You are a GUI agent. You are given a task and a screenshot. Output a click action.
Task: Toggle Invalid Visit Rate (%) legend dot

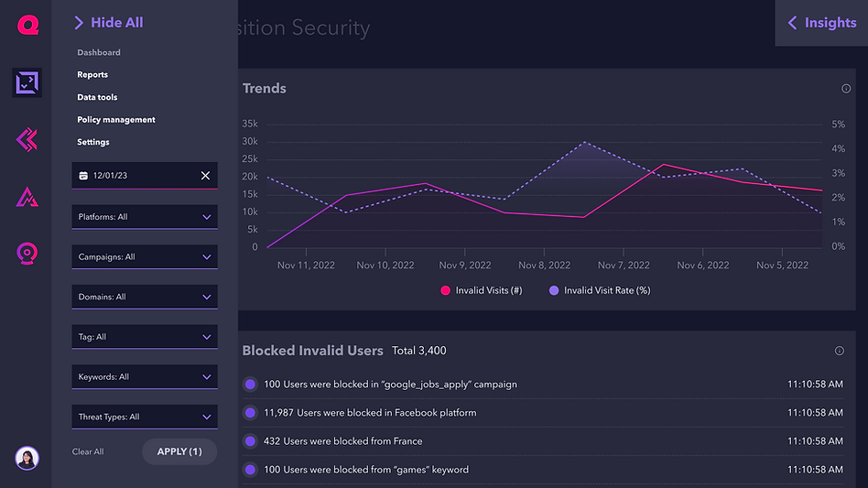(x=554, y=290)
